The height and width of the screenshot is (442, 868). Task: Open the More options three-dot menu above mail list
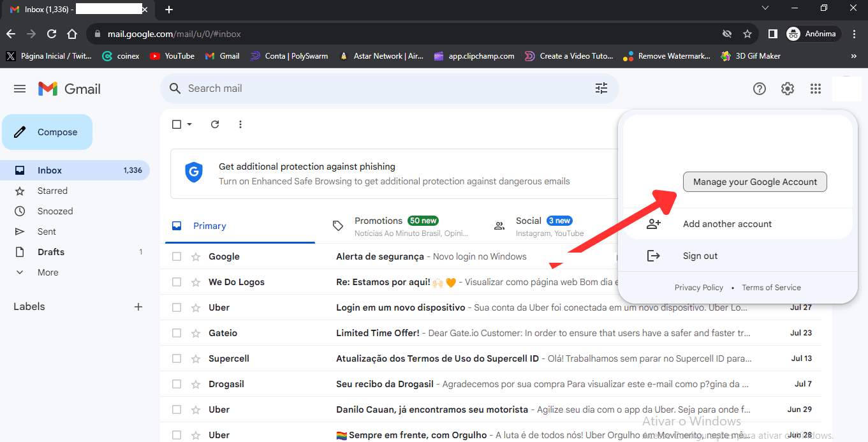(x=240, y=124)
